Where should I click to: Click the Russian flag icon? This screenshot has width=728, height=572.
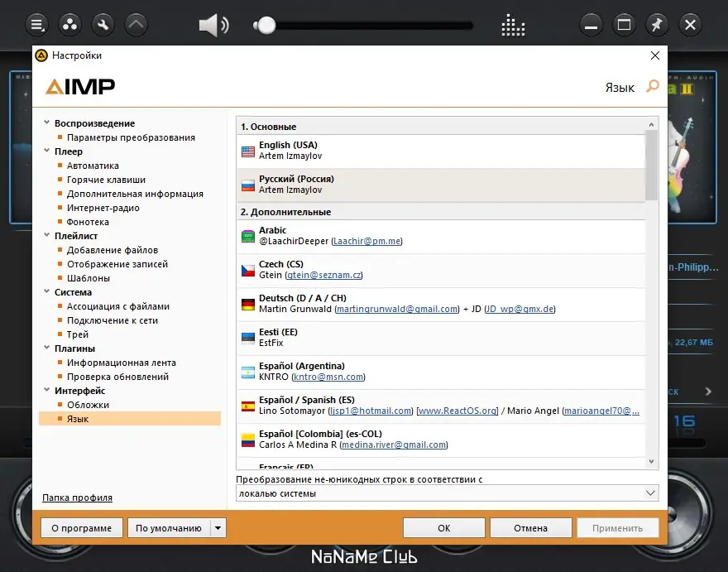(x=248, y=185)
